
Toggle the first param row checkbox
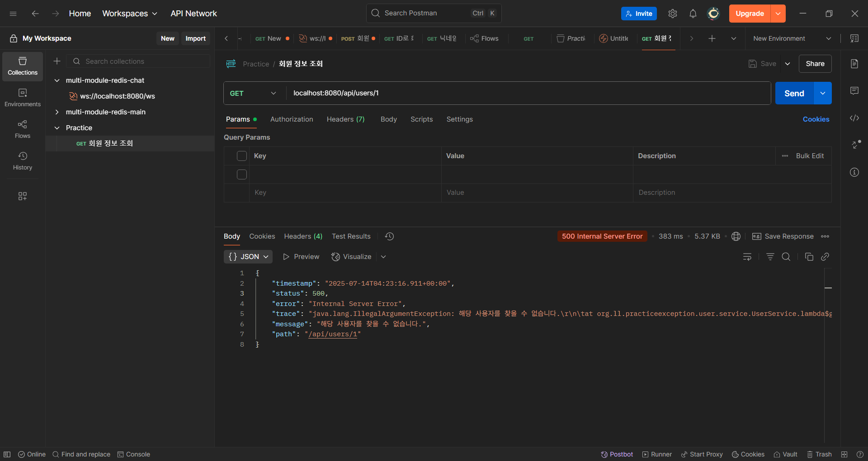coord(242,174)
